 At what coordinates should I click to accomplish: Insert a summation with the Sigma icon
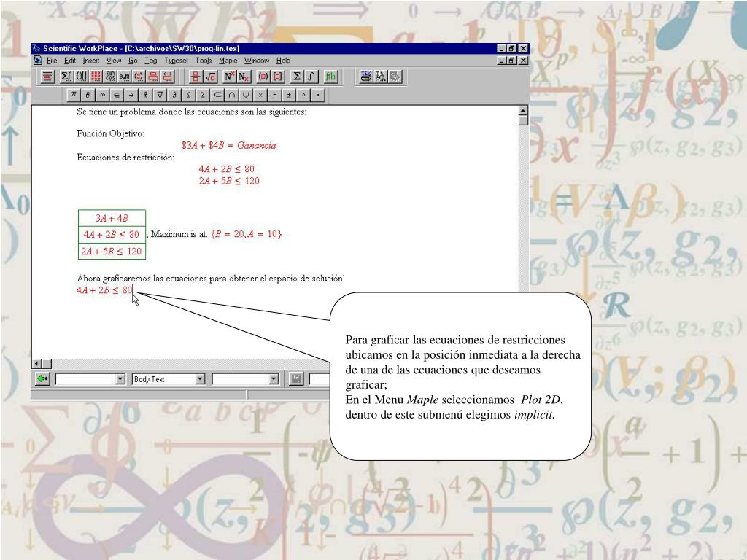tap(297, 76)
